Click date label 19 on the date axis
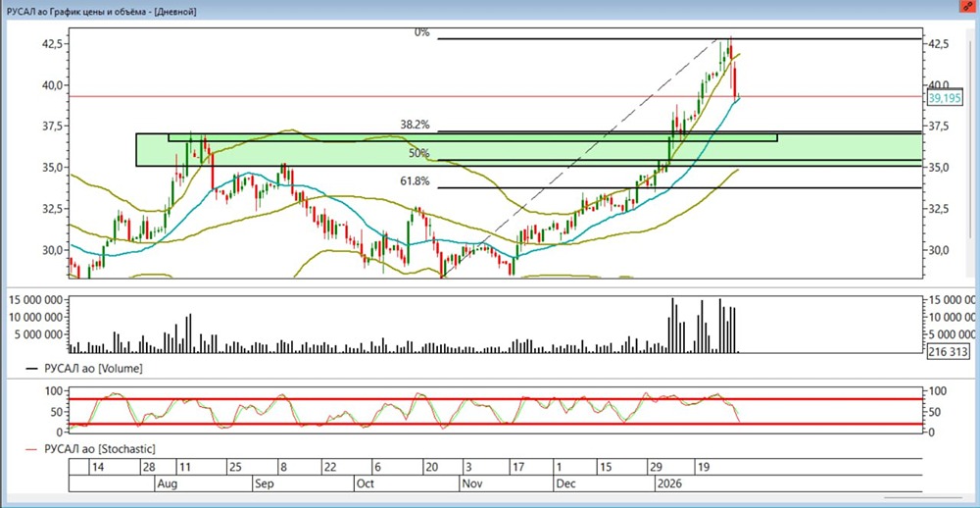This screenshot has width=980, height=508. pyautogui.click(x=704, y=468)
